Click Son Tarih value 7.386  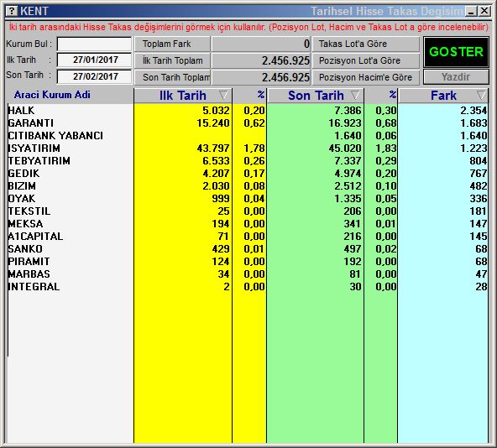(348, 111)
